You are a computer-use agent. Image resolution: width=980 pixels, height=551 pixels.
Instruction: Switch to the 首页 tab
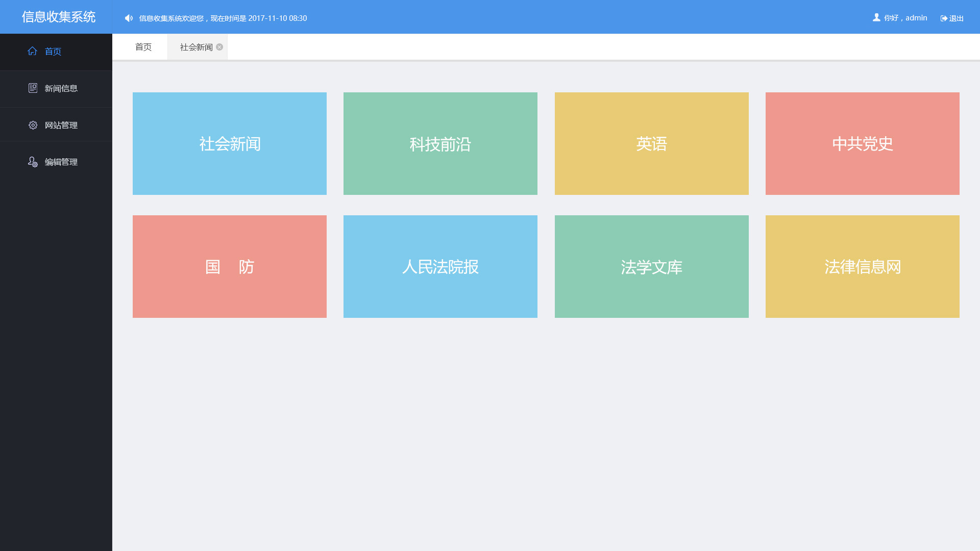tap(143, 47)
